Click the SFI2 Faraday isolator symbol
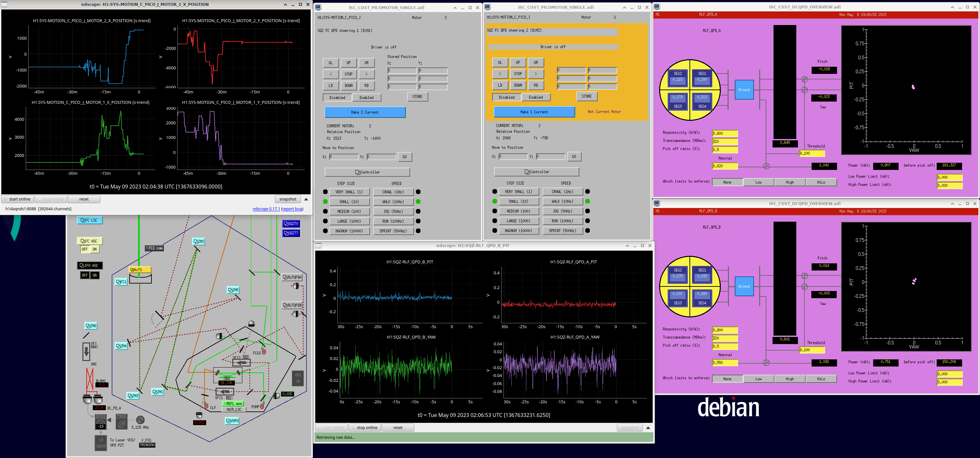 [242, 363]
